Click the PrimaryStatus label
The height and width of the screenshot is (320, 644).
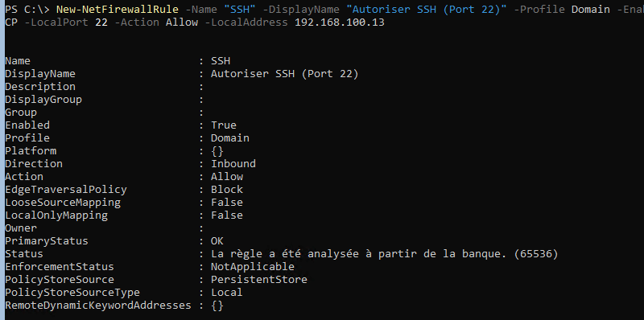(x=47, y=241)
